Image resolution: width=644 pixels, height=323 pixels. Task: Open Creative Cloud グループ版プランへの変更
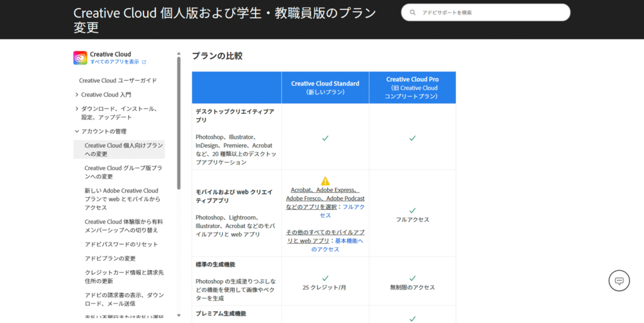[123, 172]
